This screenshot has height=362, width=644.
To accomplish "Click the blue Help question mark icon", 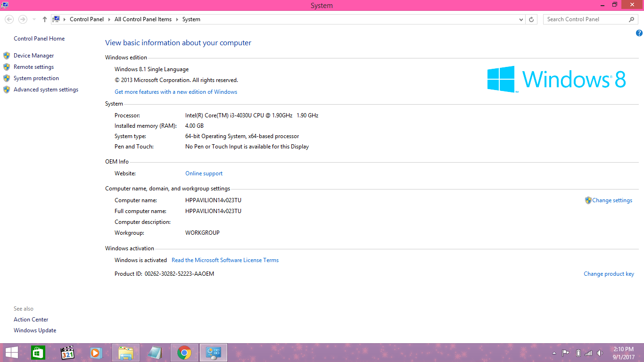I will 639,33.
